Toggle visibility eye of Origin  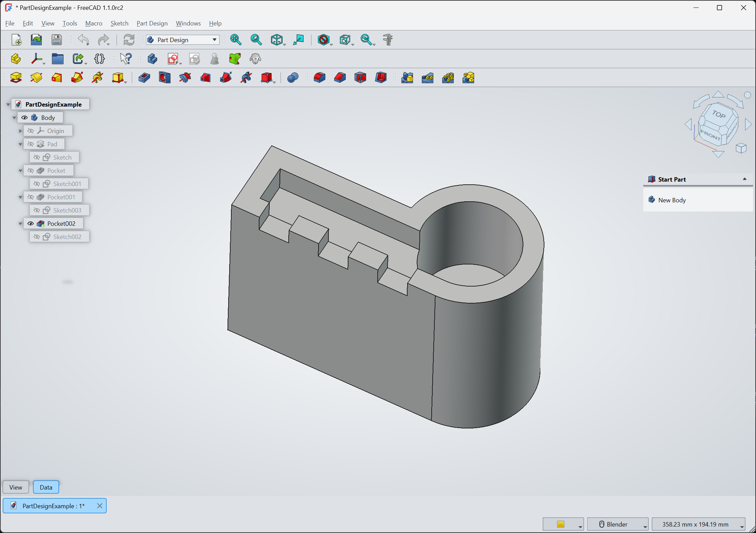31,131
